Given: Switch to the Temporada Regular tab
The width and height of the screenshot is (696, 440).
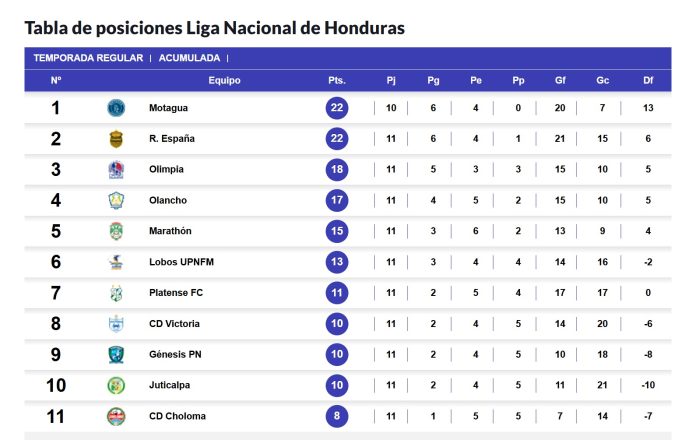Looking at the screenshot, I should pos(88,58).
